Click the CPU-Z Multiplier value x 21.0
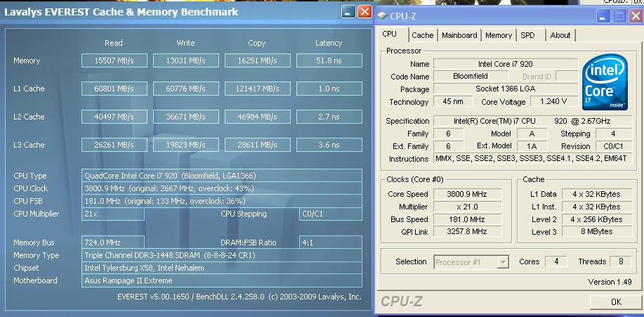 [468, 207]
